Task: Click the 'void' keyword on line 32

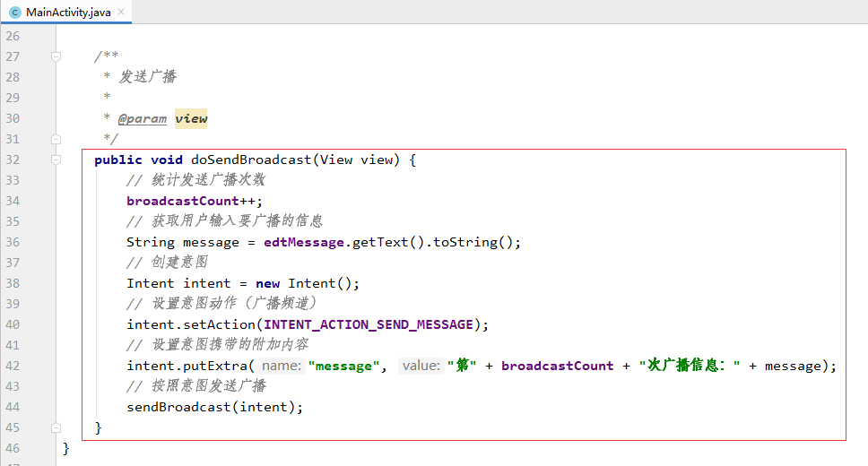Action: (x=167, y=160)
